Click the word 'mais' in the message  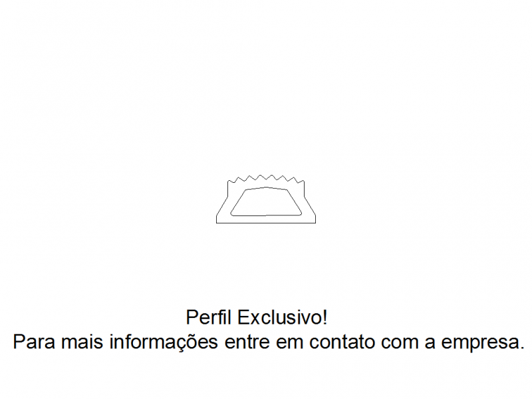pyautogui.click(x=82, y=342)
